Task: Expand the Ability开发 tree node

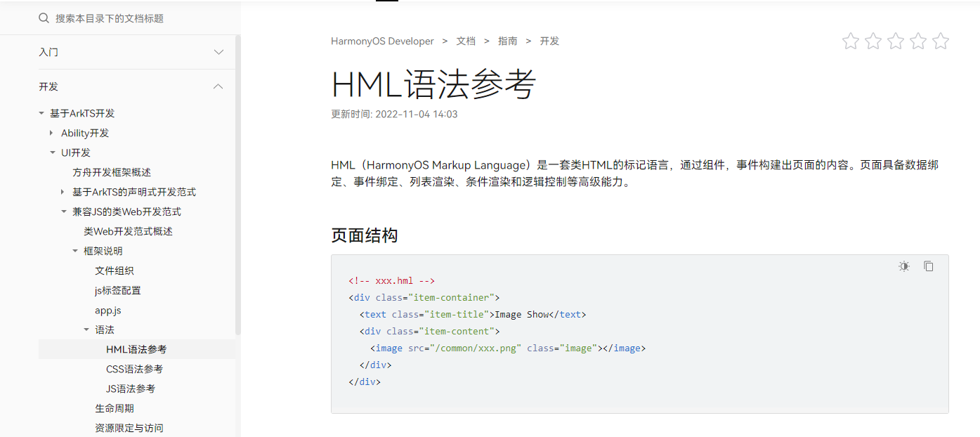Action: pyautogui.click(x=51, y=132)
